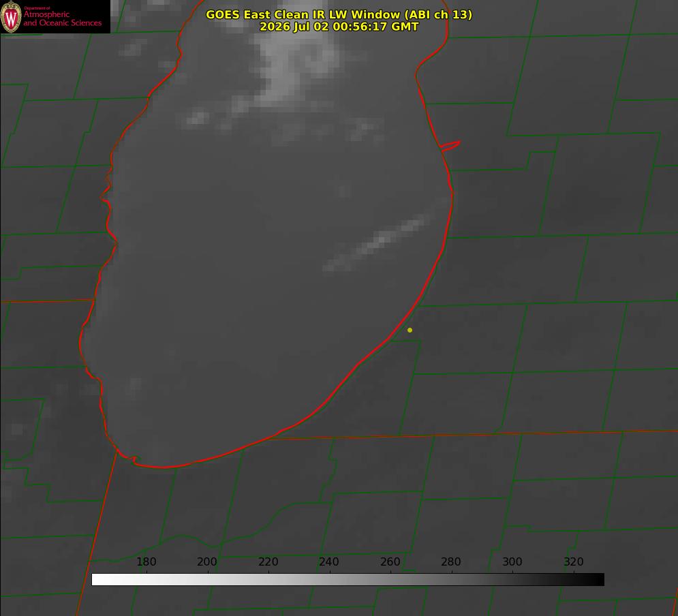Click the diagonal bright cloud streak over the lake
Image resolution: width=678 pixels, height=616 pixels.
tap(377, 243)
